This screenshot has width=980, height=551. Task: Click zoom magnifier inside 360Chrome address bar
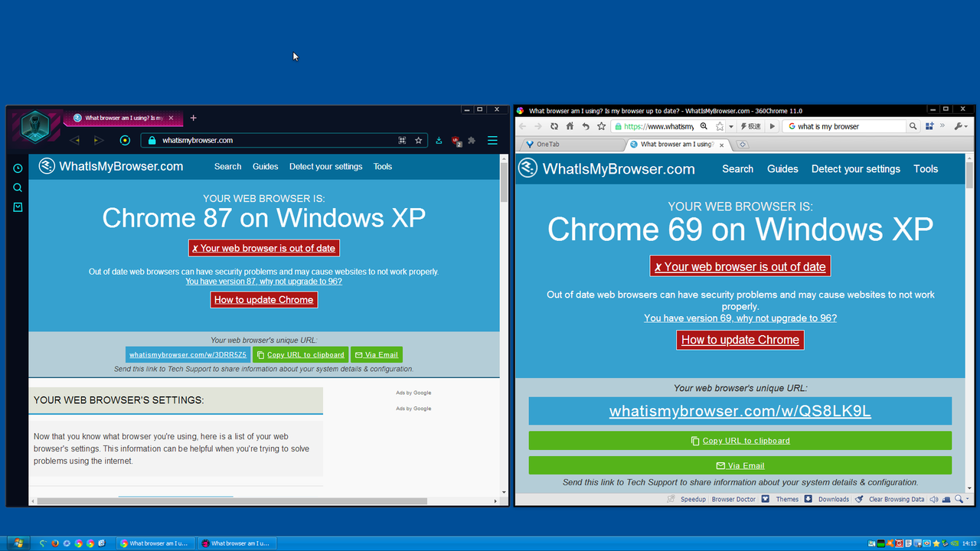[703, 126]
